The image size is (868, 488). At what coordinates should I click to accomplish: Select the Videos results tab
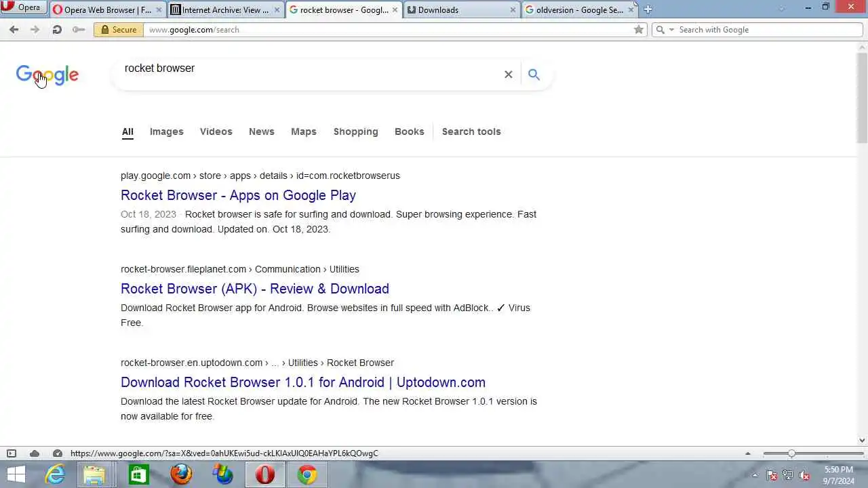(216, 131)
